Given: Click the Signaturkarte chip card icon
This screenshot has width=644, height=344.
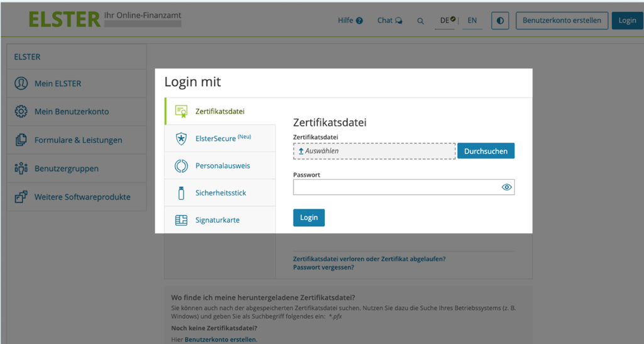Looking at the screenshot, I should [181, 220].
